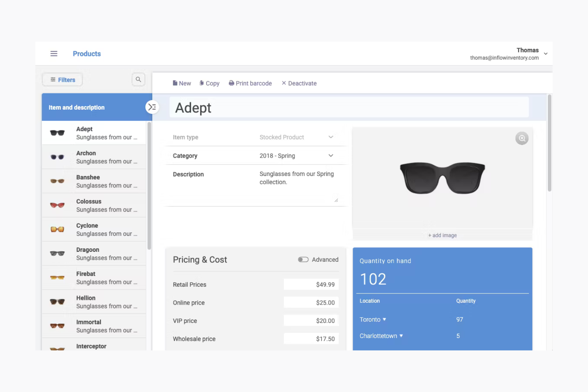Click the New product icon
The width and height of the screenshot is (588, 392).
(x=176, y=83)
